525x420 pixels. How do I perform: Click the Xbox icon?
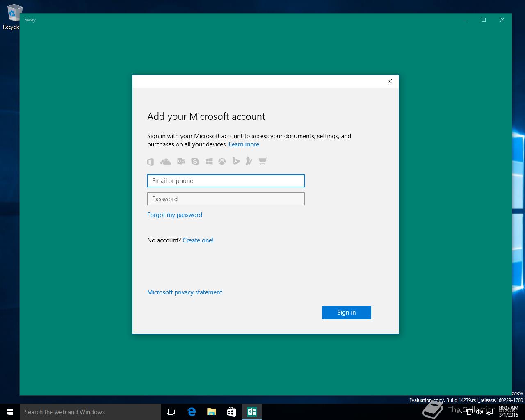[x=222, y=162]
